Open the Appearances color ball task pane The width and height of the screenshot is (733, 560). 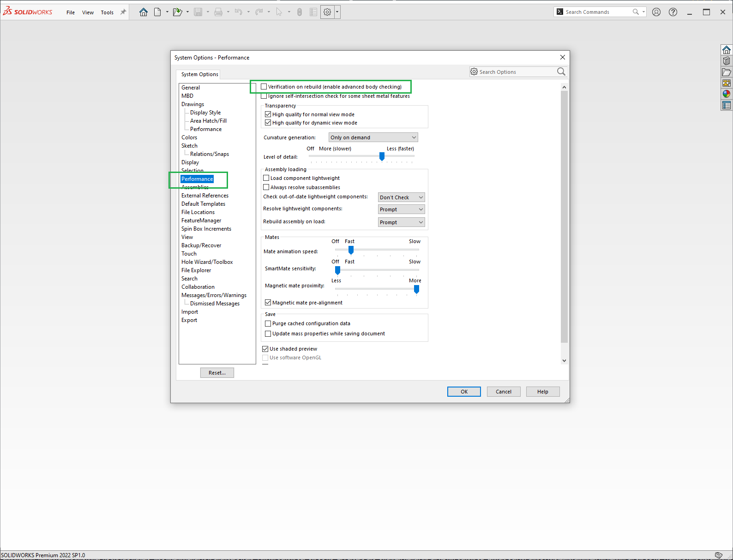point(727,94)
